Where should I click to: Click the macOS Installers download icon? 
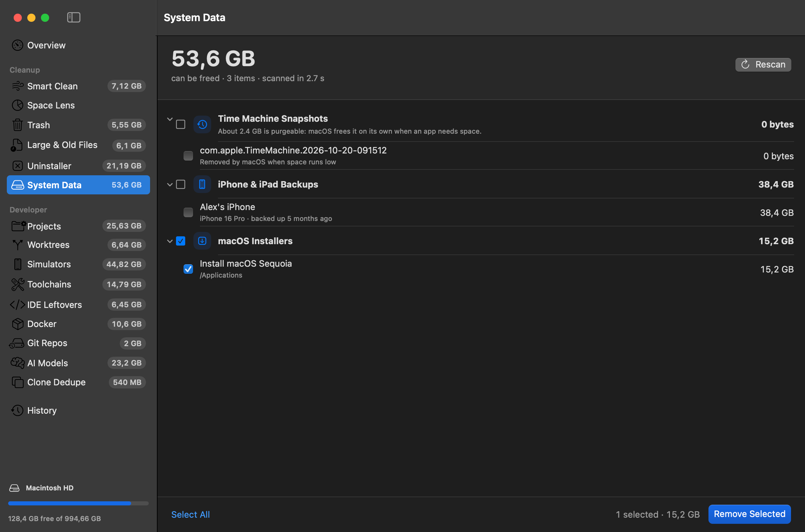[x=202, y=241]
